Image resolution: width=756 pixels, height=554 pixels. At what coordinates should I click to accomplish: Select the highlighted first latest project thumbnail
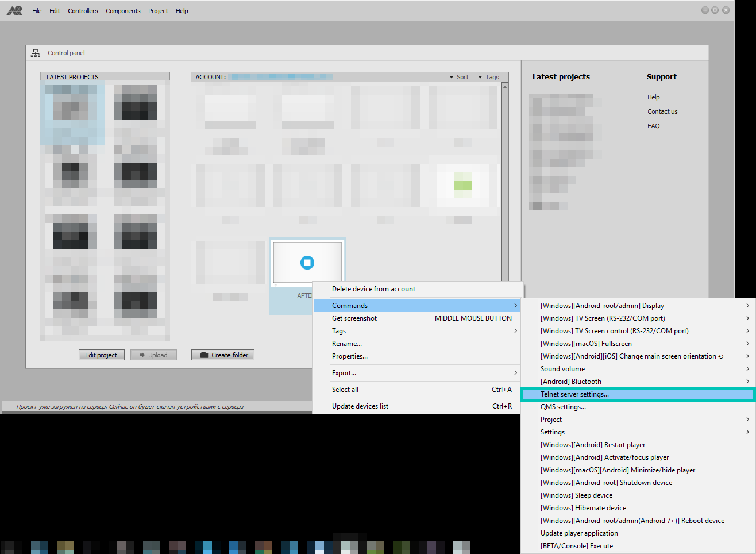click(73, 113)
